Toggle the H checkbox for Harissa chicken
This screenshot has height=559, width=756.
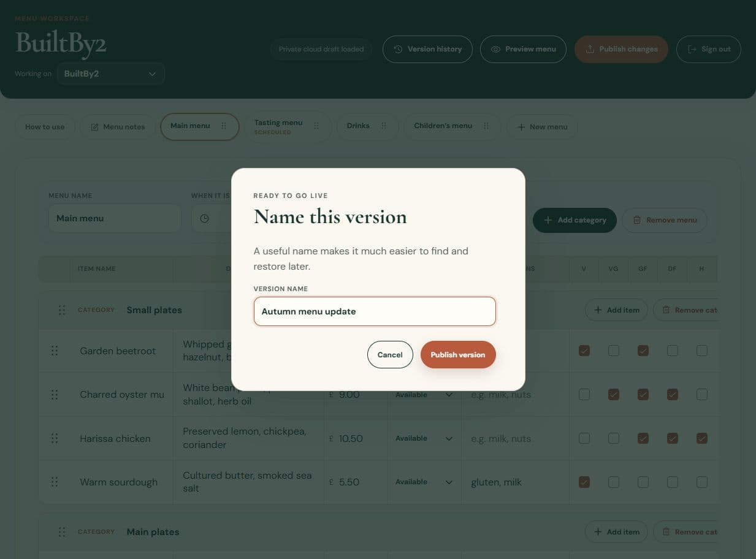coord(702,438)
